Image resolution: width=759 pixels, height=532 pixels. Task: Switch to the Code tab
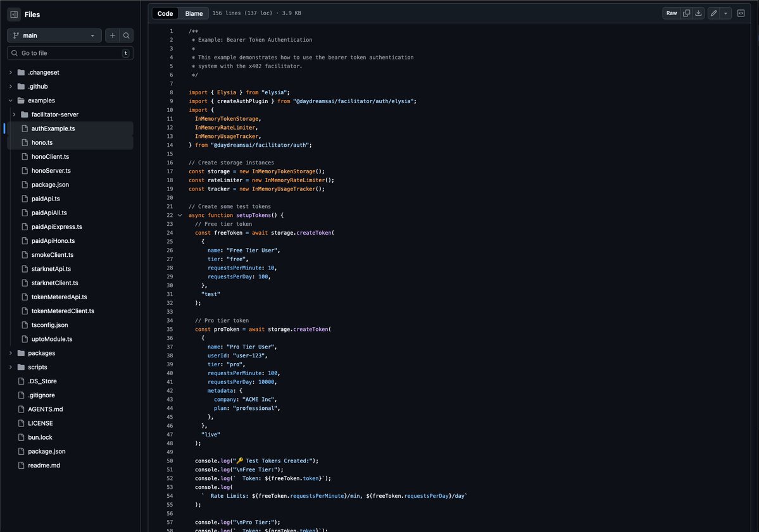pos(165,13)
